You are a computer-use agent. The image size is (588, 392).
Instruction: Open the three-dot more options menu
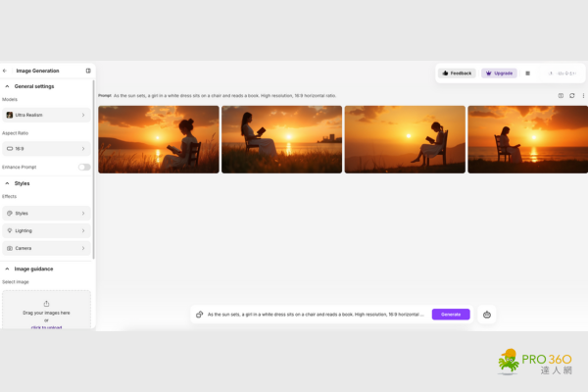tap(583, 96)
